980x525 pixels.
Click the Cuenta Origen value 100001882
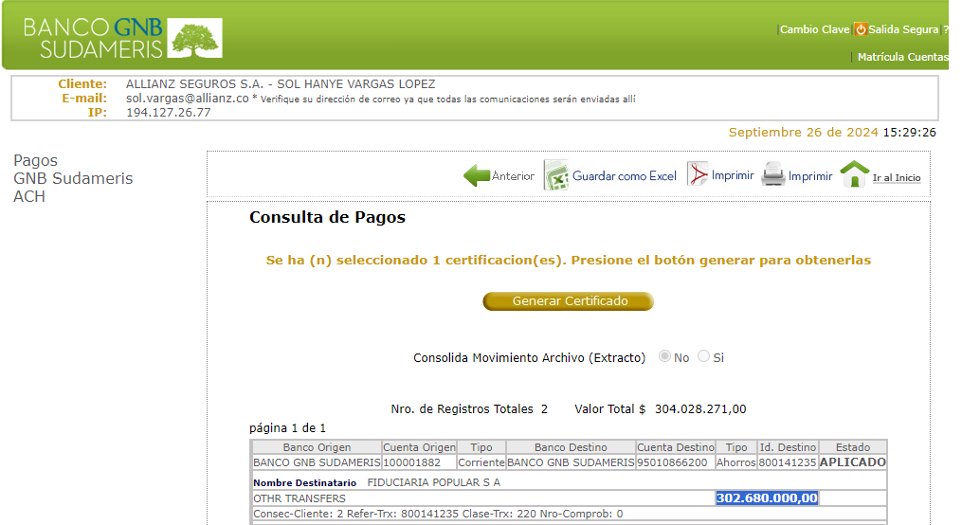click(x=412, y=463)
